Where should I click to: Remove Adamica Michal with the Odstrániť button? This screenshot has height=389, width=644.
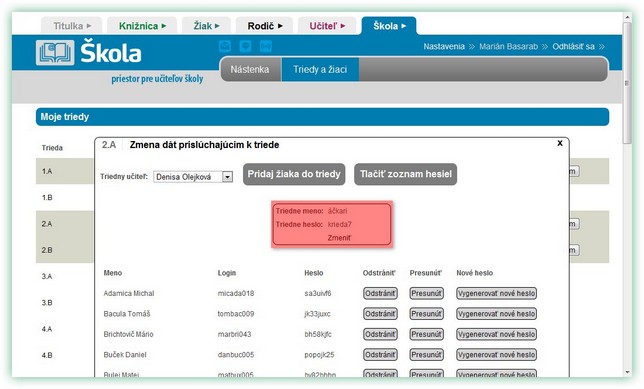coord(380,293)
